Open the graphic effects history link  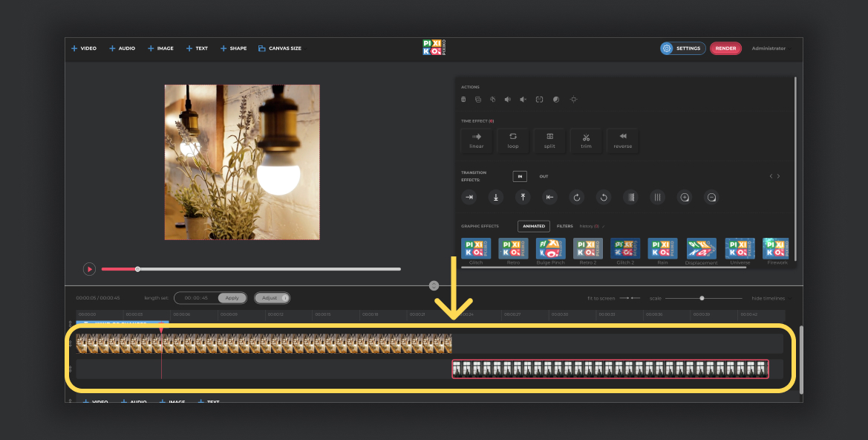[590, 226]
